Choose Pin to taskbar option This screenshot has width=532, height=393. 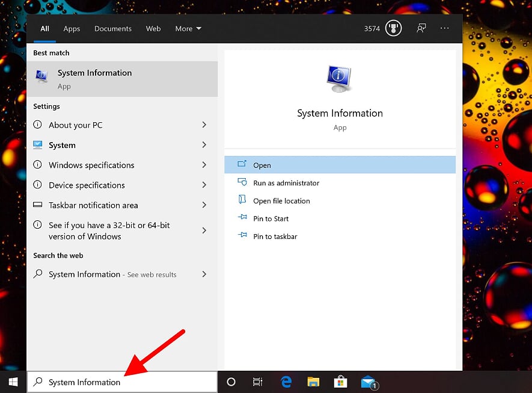(x=275, y=237)
